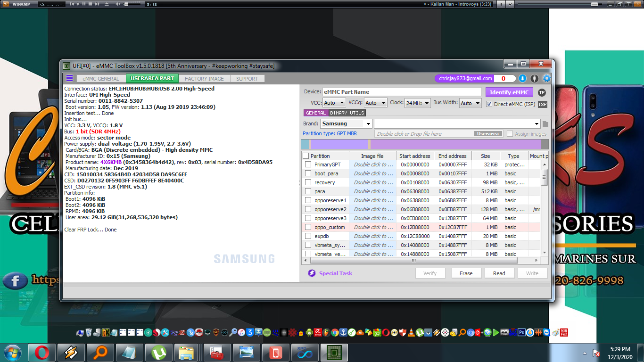Click the chrisjay873@gmail.com account button

[465, 79]
